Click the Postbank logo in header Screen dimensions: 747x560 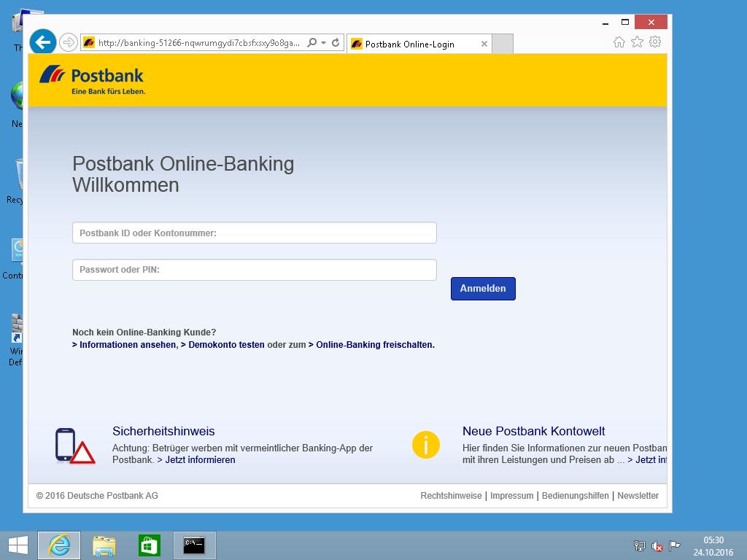[x=92, y=80]
